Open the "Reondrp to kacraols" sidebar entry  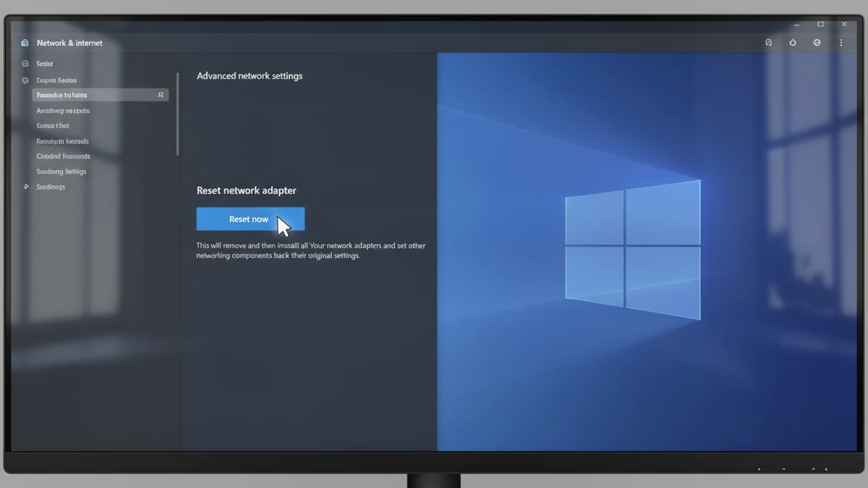pyautogui.click(x=62, y=142)
